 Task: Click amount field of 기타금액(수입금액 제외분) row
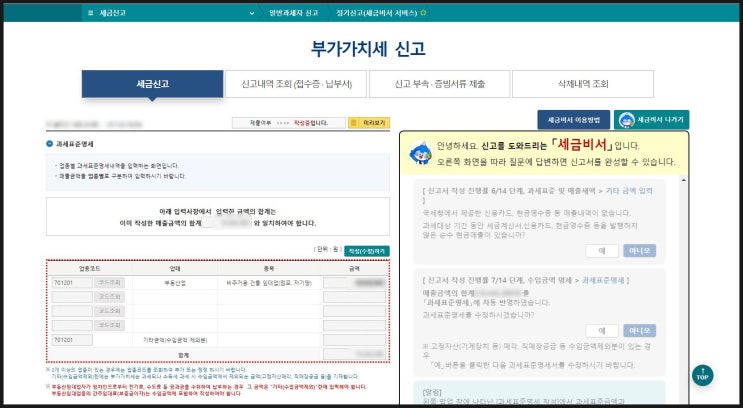354,340
